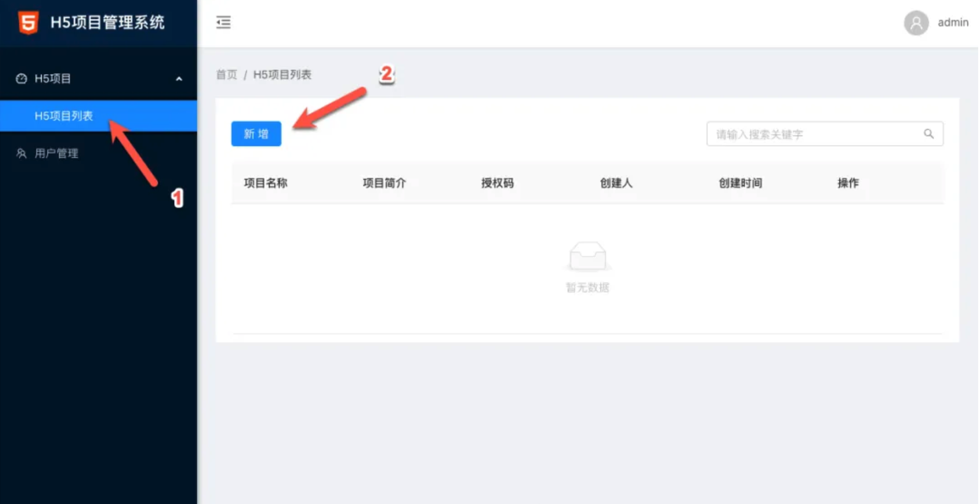Click the dashboard icon beside H5项目
This screenshot has height=504, width=980.
tap(21, 79)
